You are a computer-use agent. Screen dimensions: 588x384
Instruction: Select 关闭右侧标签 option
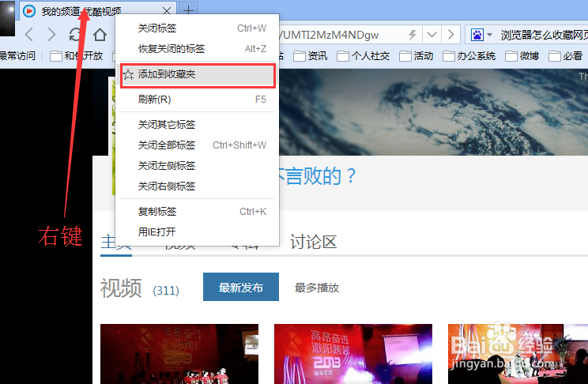pyautogui.click(x=198, y=186)
